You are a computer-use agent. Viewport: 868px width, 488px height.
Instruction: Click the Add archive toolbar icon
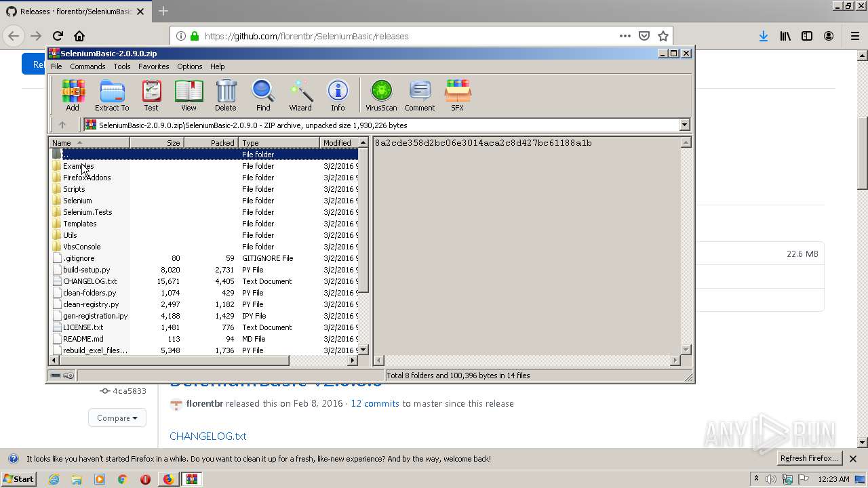pos(73,95)
